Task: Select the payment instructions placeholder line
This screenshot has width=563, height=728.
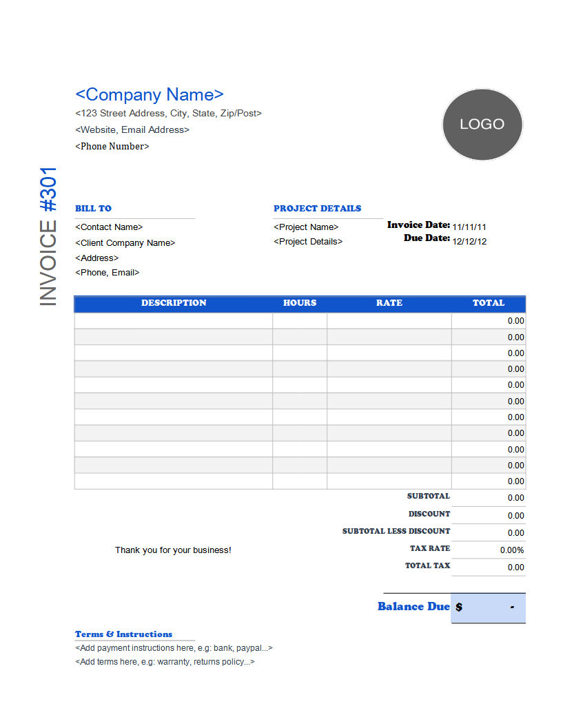Action: click(x=174, y=648)
